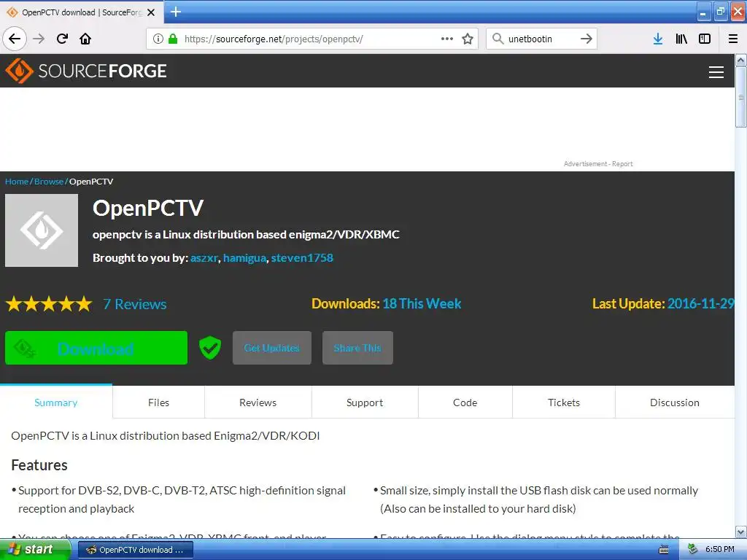Click the green Download button

click(x=96, y=348)
